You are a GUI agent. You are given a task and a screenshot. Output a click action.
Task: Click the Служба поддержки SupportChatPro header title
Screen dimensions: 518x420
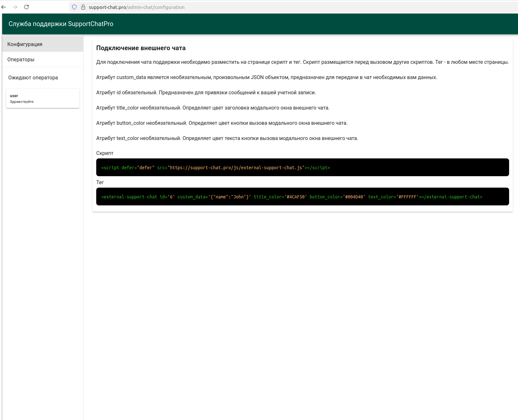pos(61,24)
